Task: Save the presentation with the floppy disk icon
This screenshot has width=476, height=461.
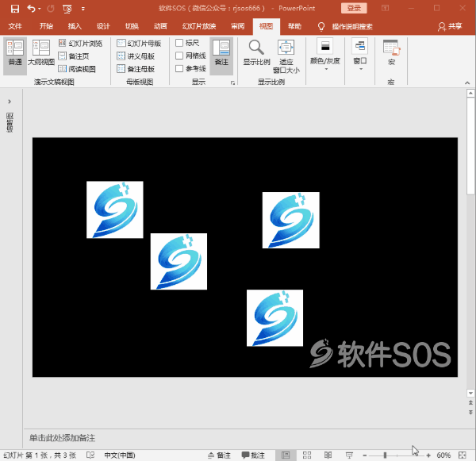Action: point(14,9)
